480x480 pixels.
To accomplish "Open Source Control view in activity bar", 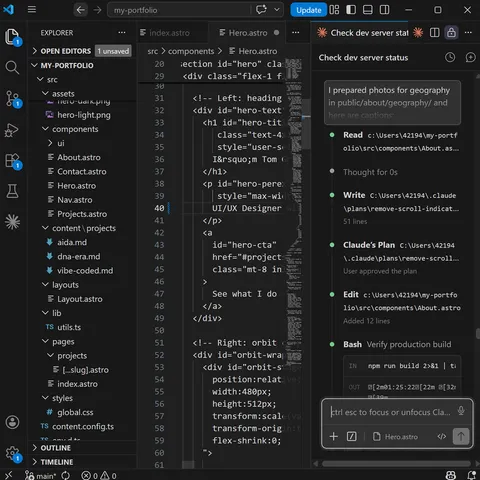I will pyautogui.click(x=13, y=98).
